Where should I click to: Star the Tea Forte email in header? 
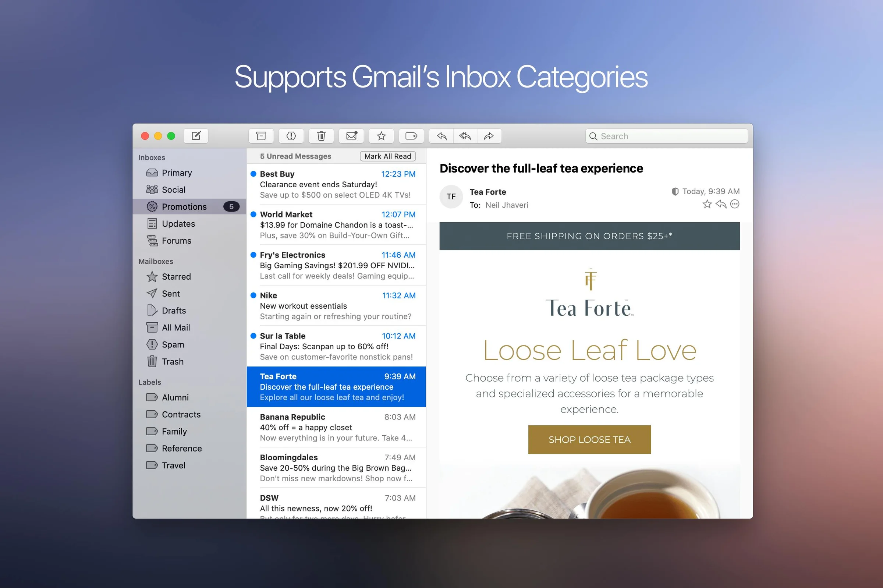pyautogui.click(x=707, y=204)
